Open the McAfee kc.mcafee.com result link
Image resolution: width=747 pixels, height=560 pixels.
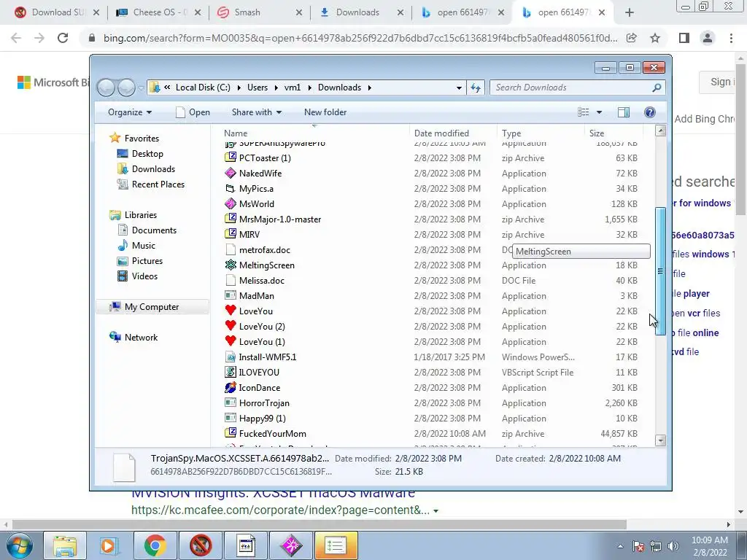(x=281, y=510)
